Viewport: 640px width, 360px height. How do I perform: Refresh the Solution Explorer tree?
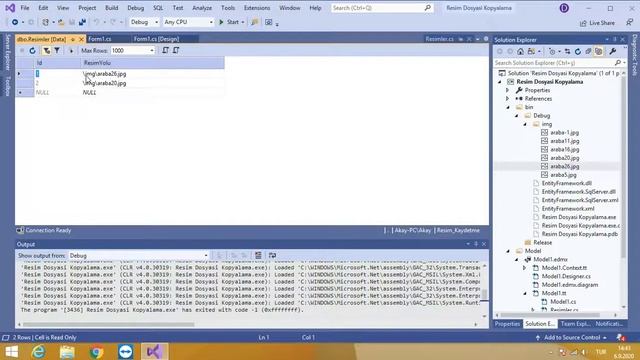point(578,51)
